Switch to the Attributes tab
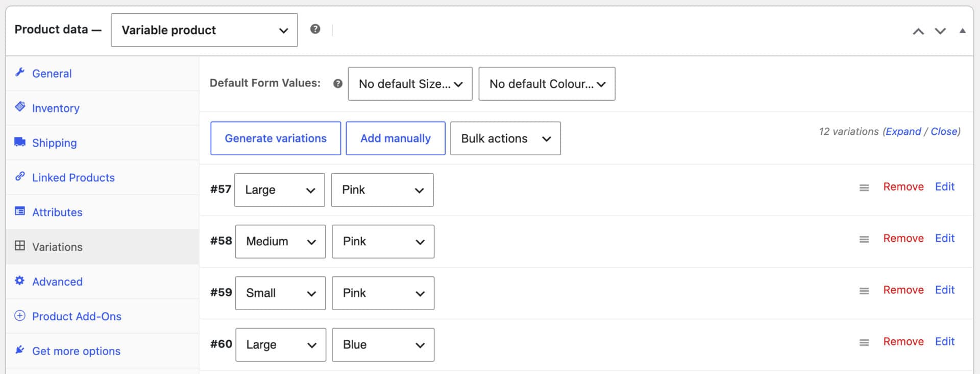 coord(102,213)
